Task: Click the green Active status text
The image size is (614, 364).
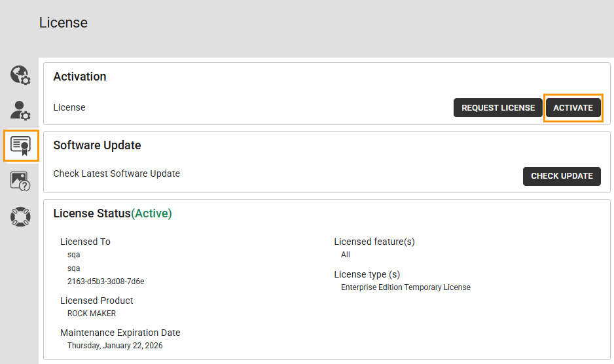Action: tap(152, 213)
